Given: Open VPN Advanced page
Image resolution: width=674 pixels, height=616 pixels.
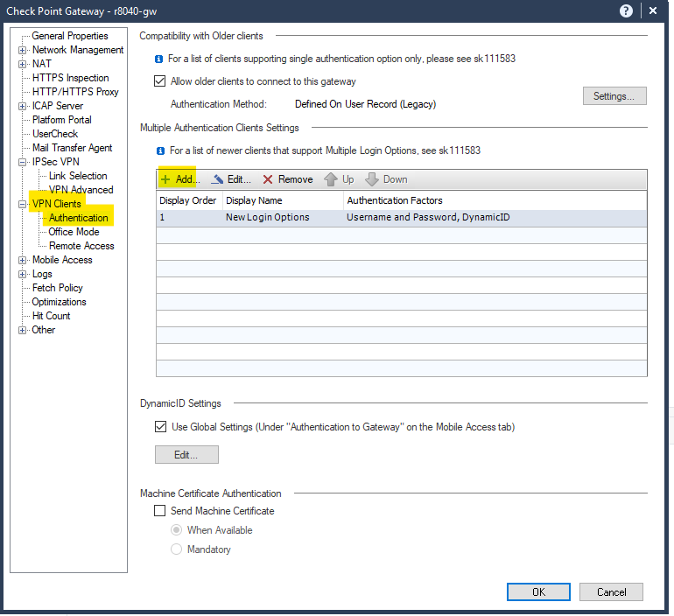Looking at the screenshot, I should (x=81, y=190).
